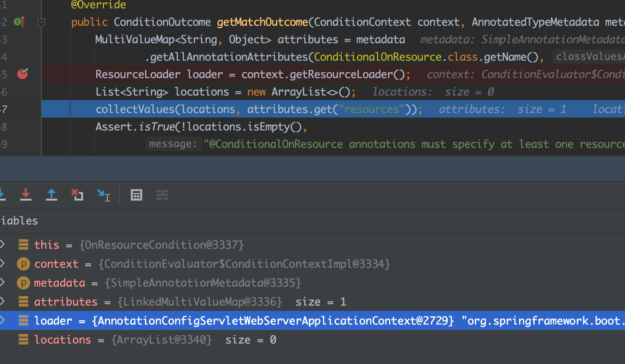Click the 'this' variable field icon
The height and width of the screenshot is (364, 625).
click(24, 245)
